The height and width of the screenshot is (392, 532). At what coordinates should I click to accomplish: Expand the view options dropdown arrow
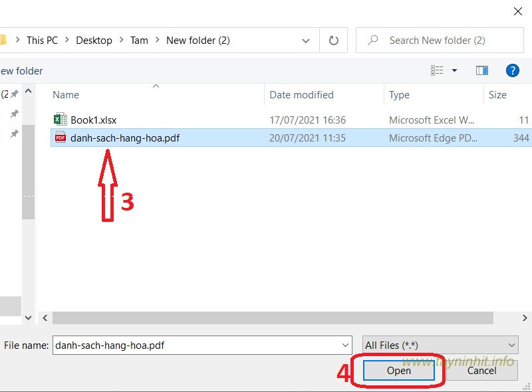pyautogui.click(x=455, y=70)
